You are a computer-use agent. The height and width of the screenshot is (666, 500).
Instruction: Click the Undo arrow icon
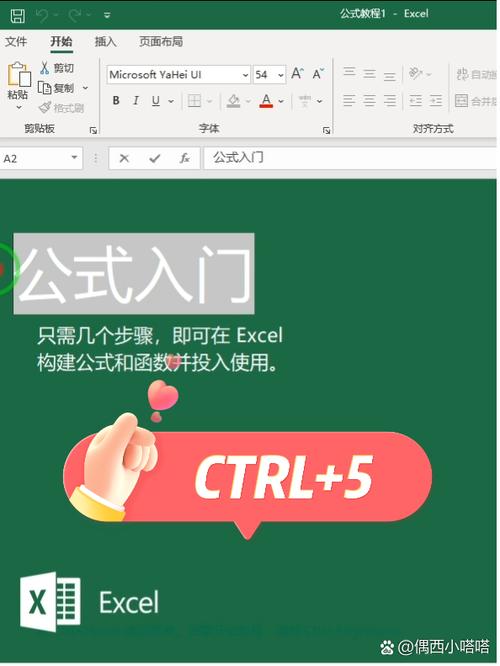click(42, 16)
